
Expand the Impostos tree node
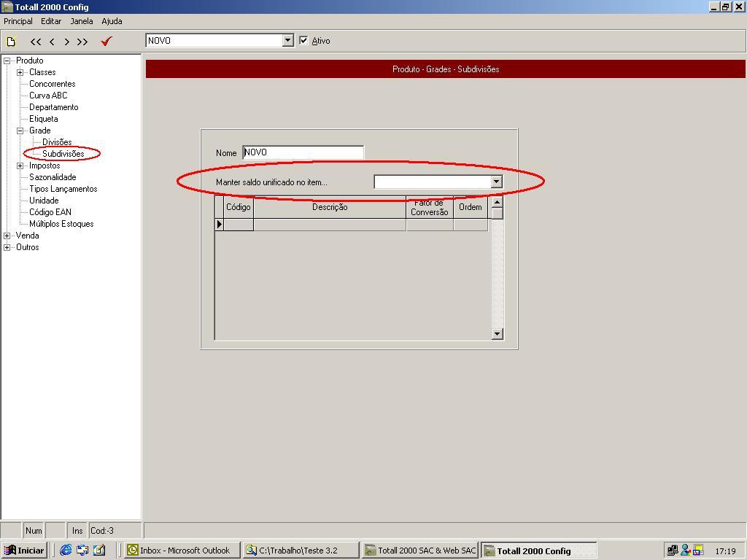20,166
